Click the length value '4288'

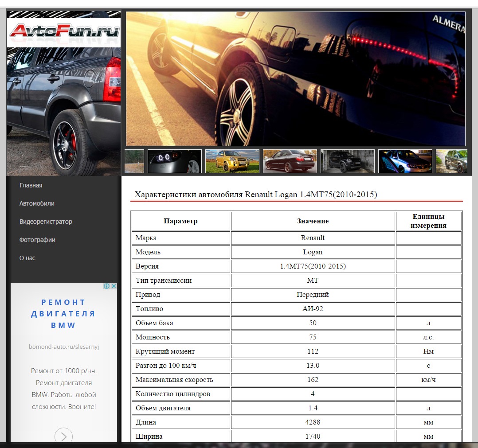click(313, 422)
